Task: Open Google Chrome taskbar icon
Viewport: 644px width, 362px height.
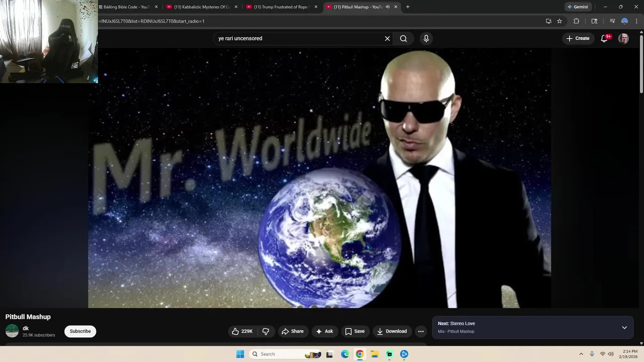Action: [360, 354]
